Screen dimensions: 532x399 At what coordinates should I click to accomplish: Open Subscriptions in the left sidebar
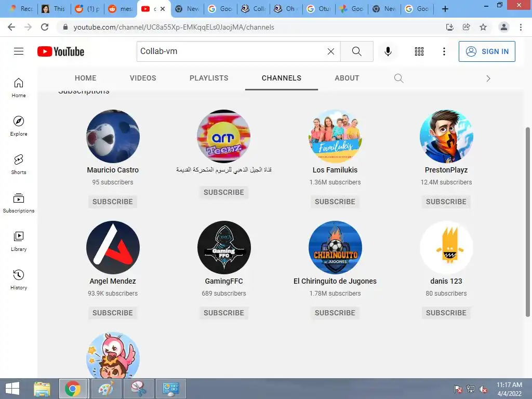pyautogui.click(x=19, y=203)
